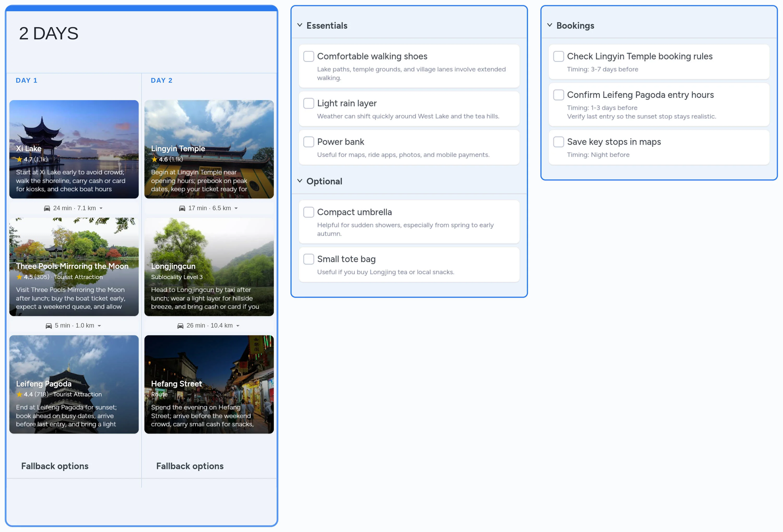This screenshot has height=532, width=783.
Task: Mark Comfortable walking shoes as packed
Action: (309, 57)
